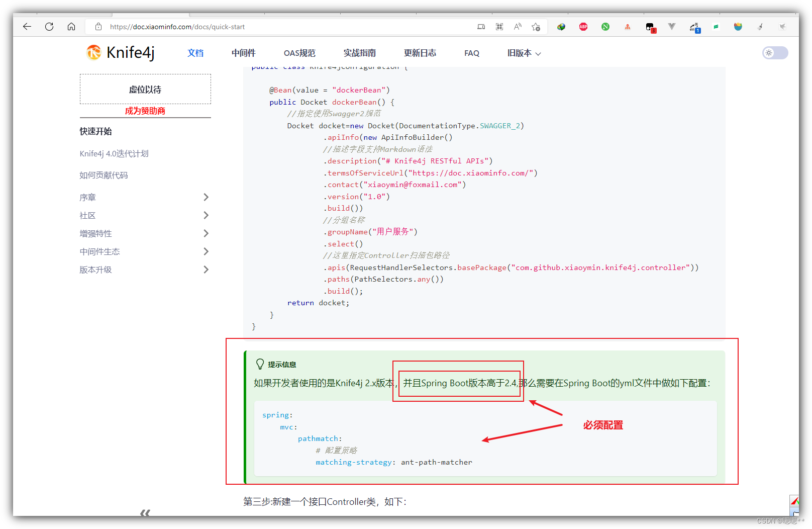Expand the 版本升级 sidebar section
Screen dimensions: 812x529
206,270
